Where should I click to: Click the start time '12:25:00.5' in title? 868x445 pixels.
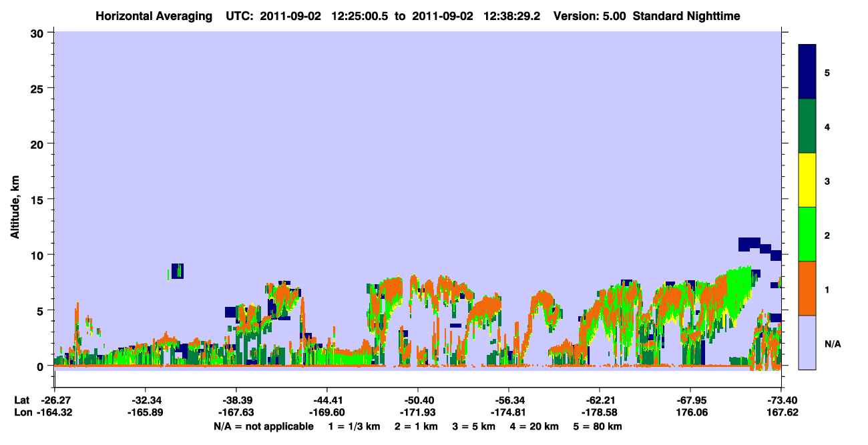pos(363,15)
